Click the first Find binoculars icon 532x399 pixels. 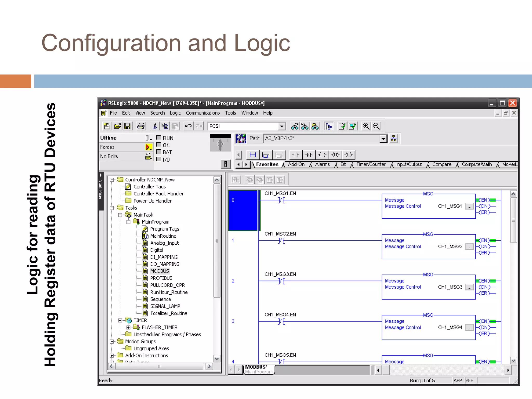[295, 126]
